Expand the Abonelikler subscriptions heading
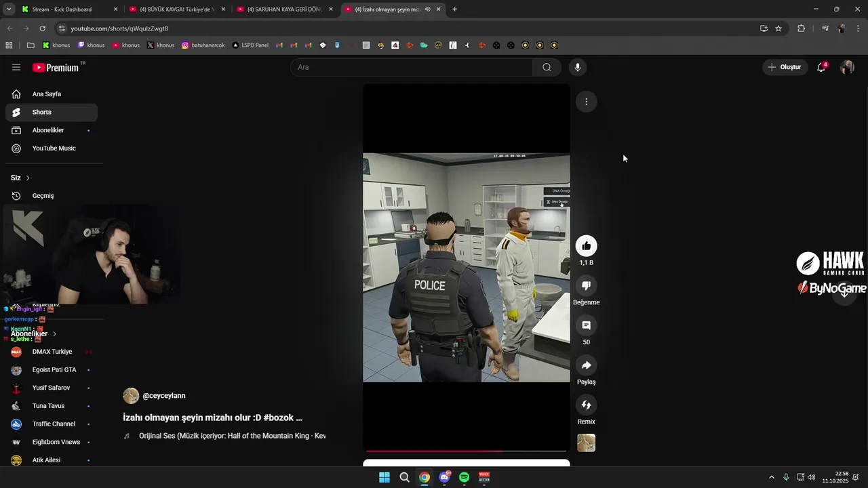This screenshot has width=868, height=488. [34, 333]
